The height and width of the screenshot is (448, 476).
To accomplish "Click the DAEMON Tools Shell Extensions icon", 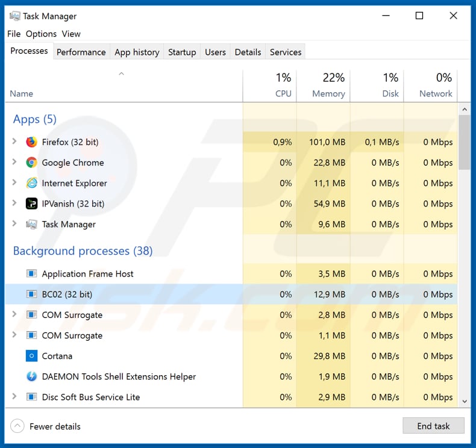I will coord(31,376).
